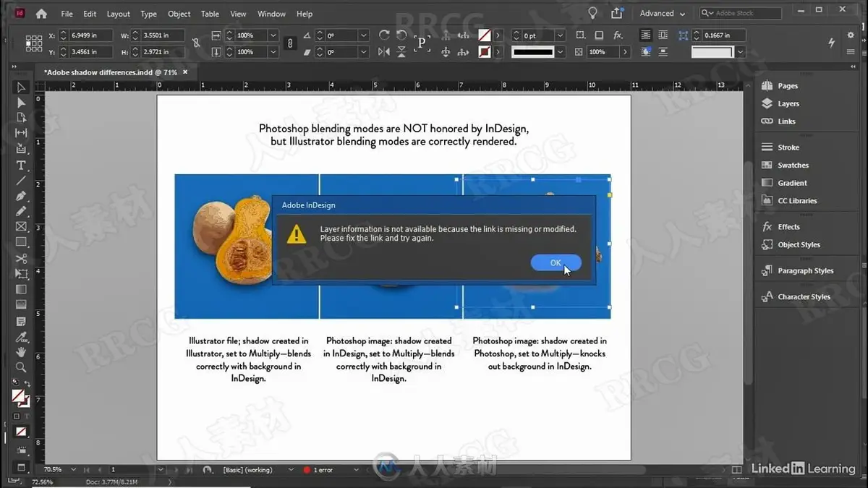The height and width of the screenshot is (488, 868).
Task: Select the Direct Selection tool
Action: (21, 103)
